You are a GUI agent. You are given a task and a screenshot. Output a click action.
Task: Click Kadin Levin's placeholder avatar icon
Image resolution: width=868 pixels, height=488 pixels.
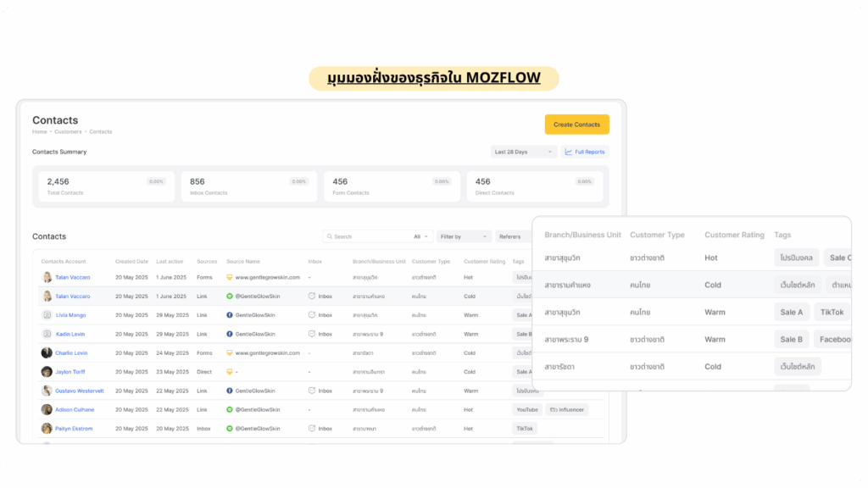[47, 334]
